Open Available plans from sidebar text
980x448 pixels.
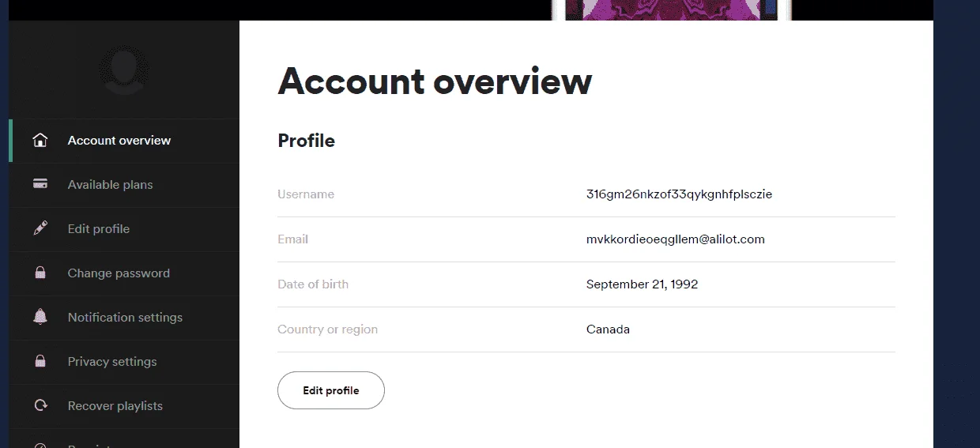click(111, 185)
